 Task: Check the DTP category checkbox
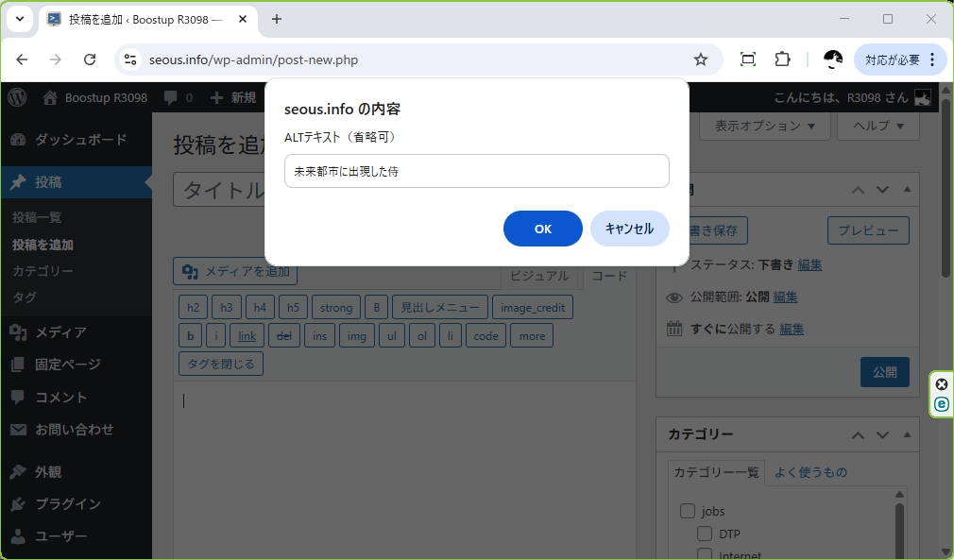705,534
